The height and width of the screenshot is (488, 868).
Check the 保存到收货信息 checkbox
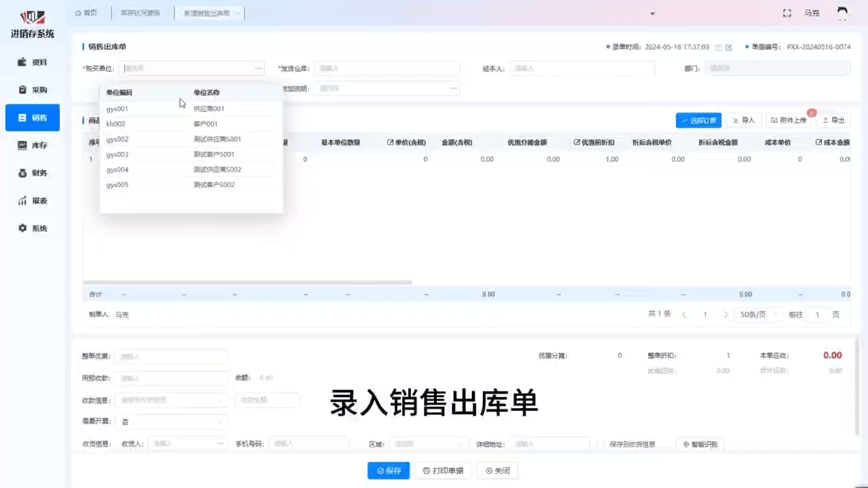[x=601, y=445]
